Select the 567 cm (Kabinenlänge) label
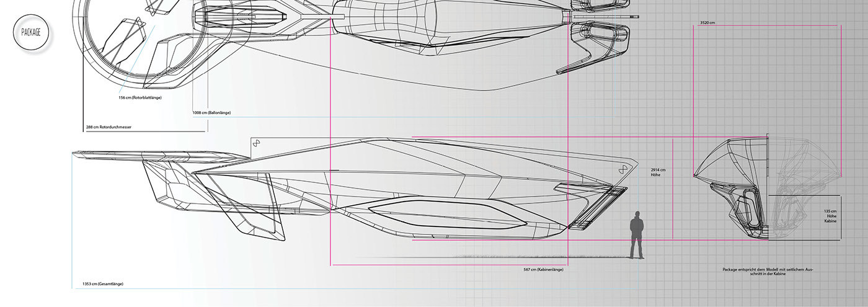This screenshot has width=868, height=307. pos(543,270)
